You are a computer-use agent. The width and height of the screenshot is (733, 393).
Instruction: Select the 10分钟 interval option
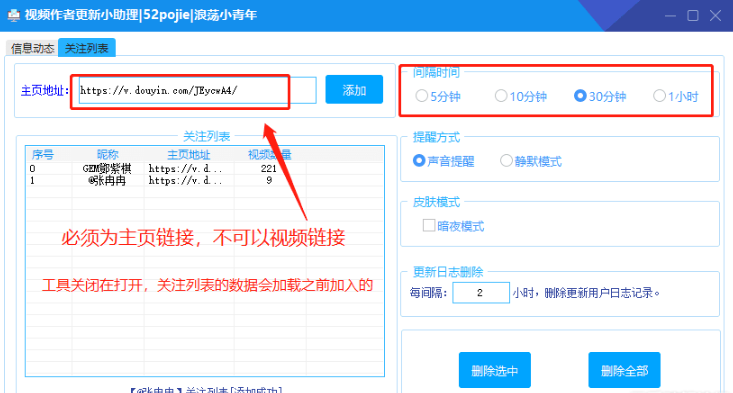520,96
